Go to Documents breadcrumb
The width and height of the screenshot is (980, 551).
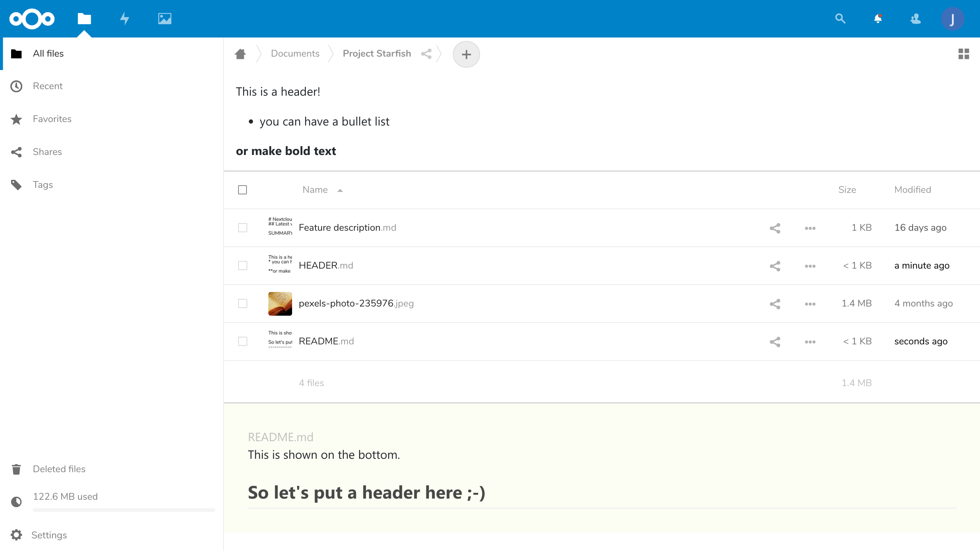click(295, 54)
